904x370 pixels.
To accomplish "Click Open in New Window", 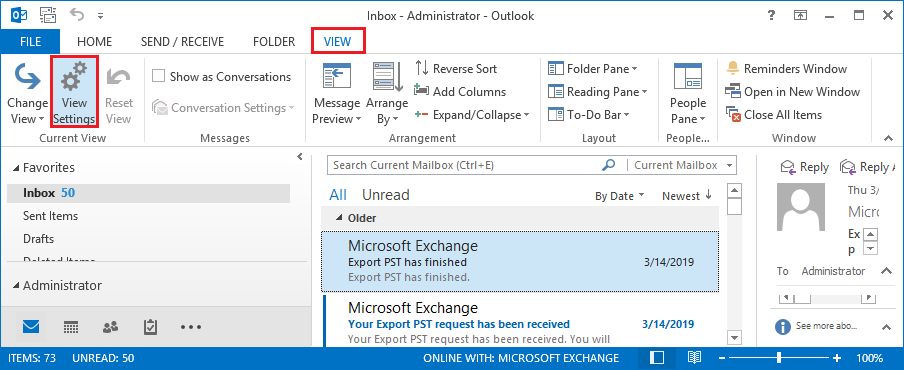I will point(792,92).
